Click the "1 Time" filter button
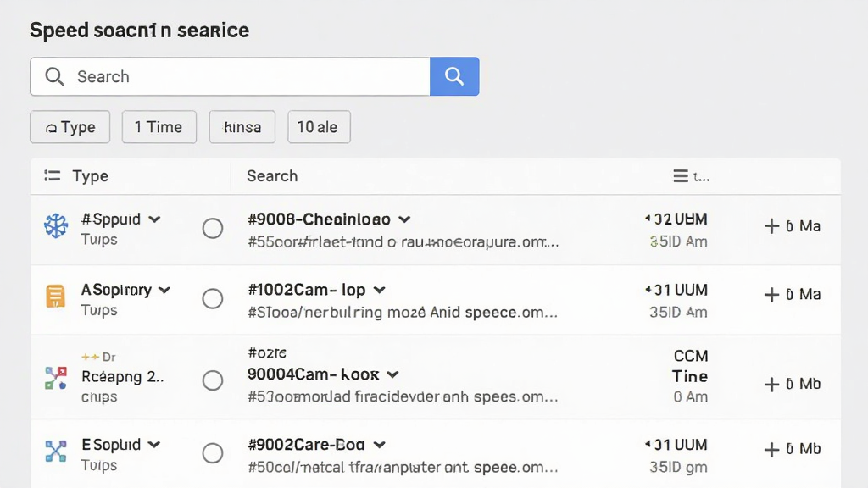The width and height of the screenshot is (868, 488). (x=159, y=127)
